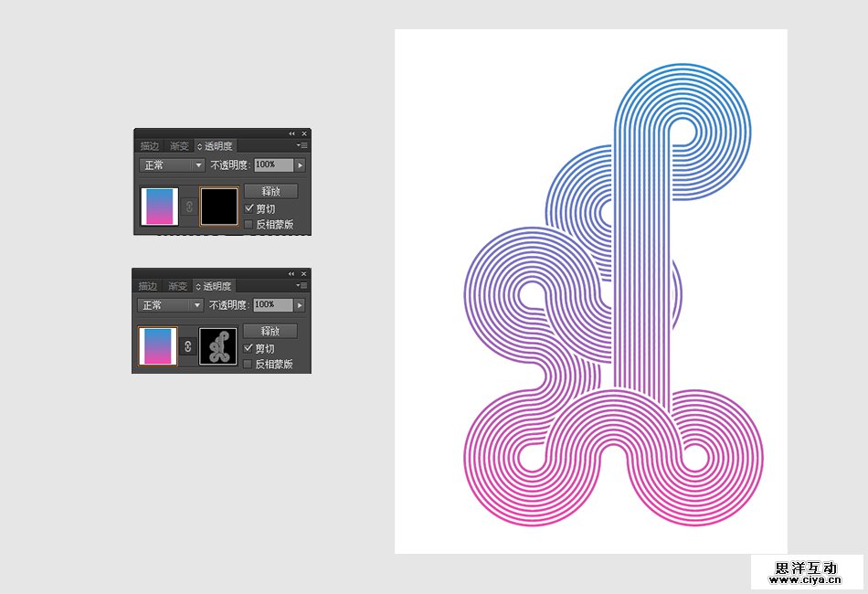868x594 pixels.
Task: Open 正常 blend mode dropdown in upper panel
Action: click(x=172, y=165)
